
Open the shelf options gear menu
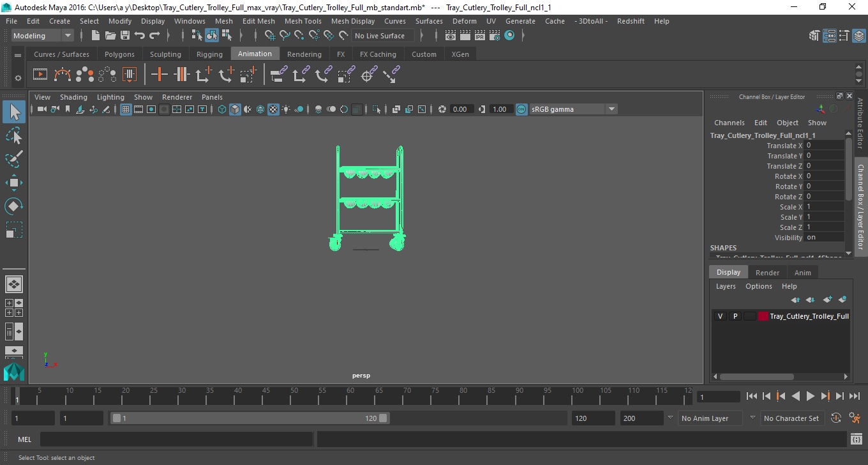pyautogui.click(x=18, y=78)
